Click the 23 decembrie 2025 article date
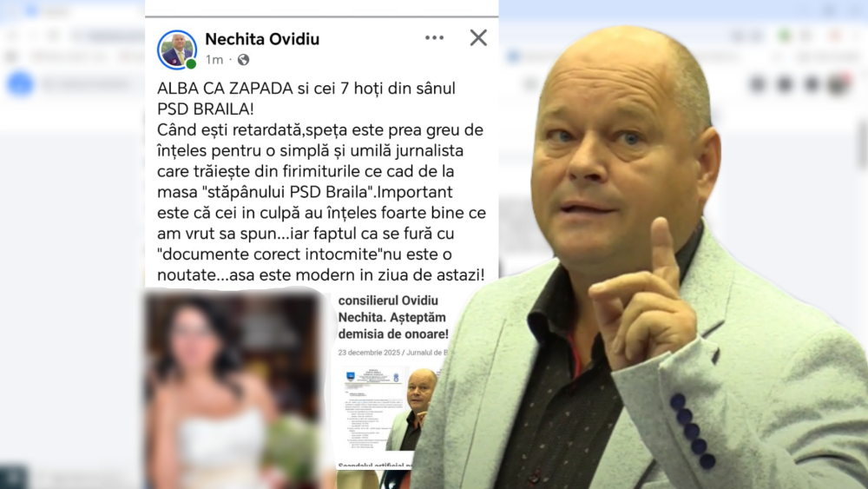The width and height of the screenshot is (868, 489). [x=369, y=353]
